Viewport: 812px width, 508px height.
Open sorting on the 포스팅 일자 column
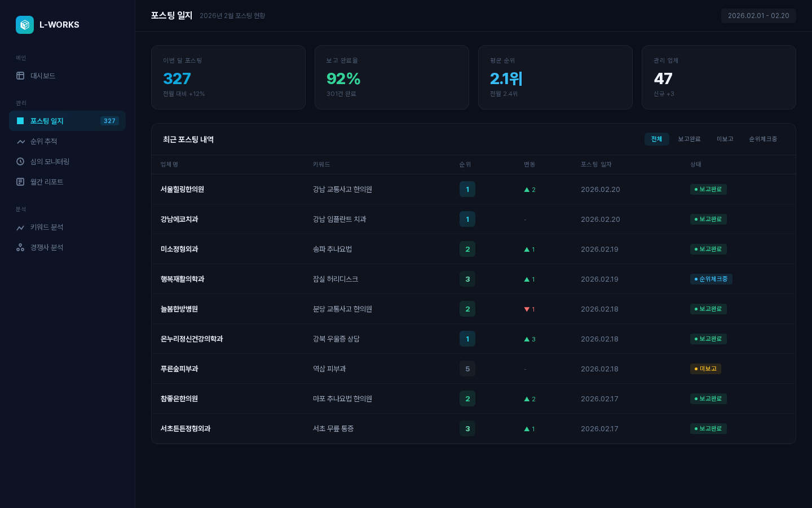[596, 164]
